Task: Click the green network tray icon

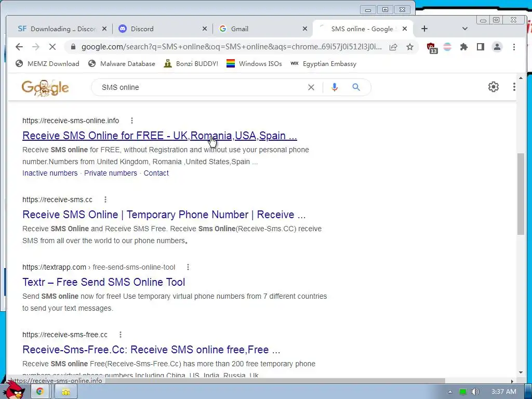Action: (x=463, y=392)
